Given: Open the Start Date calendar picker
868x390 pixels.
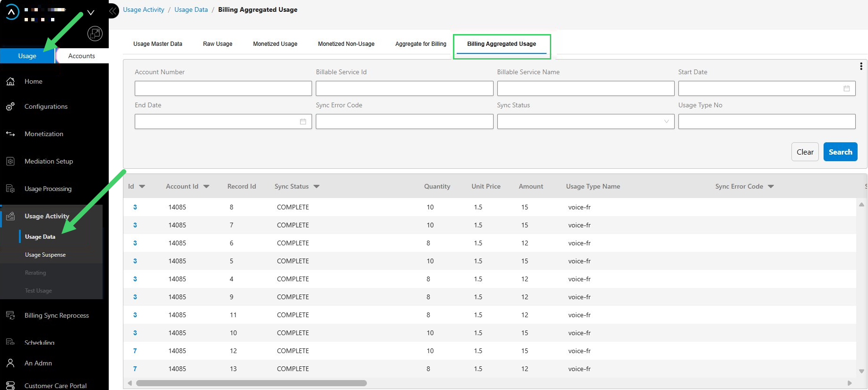Looking at the screenshot, I should (x=847, y=88).
